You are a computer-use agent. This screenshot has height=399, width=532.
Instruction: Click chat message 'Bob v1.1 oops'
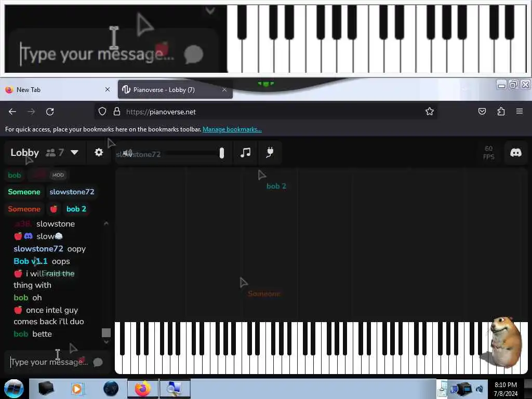point(42,261)
